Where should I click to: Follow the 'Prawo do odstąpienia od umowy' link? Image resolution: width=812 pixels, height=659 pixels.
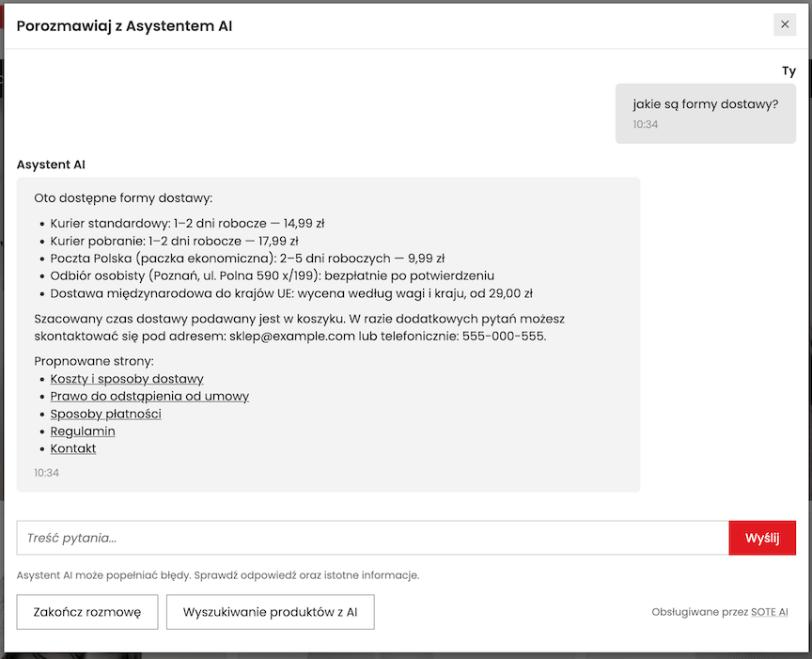(149, 397)
